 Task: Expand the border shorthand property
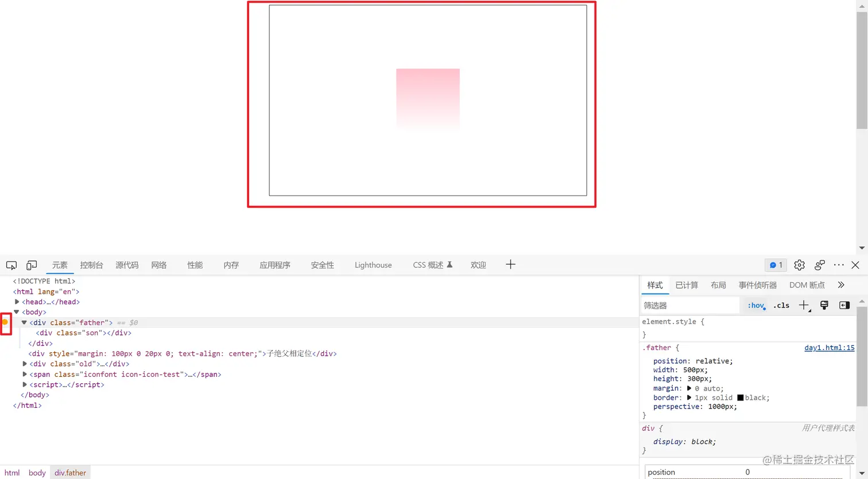click(x=689, y=398)
